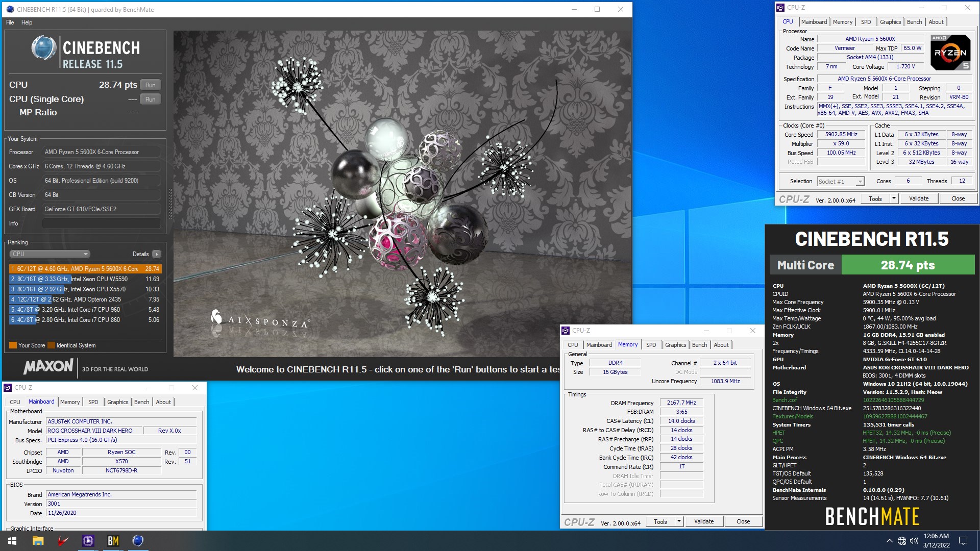Click the Cinebench title bar app icon
980x551 pixels.
pos(10,9)
